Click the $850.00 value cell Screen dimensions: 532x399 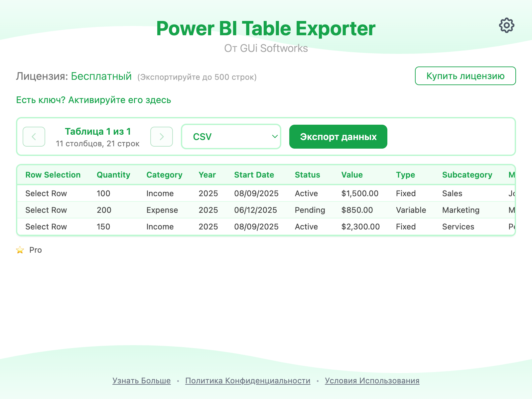(x=357, y=210)
